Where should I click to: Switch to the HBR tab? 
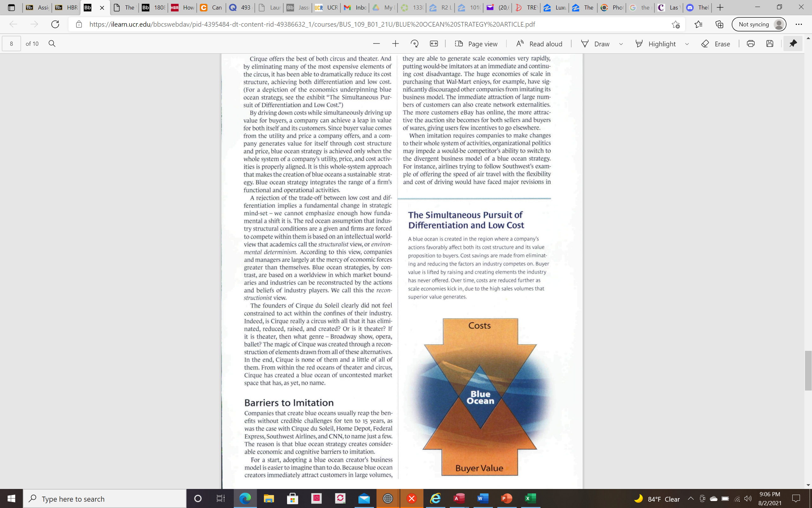[66, 7]
